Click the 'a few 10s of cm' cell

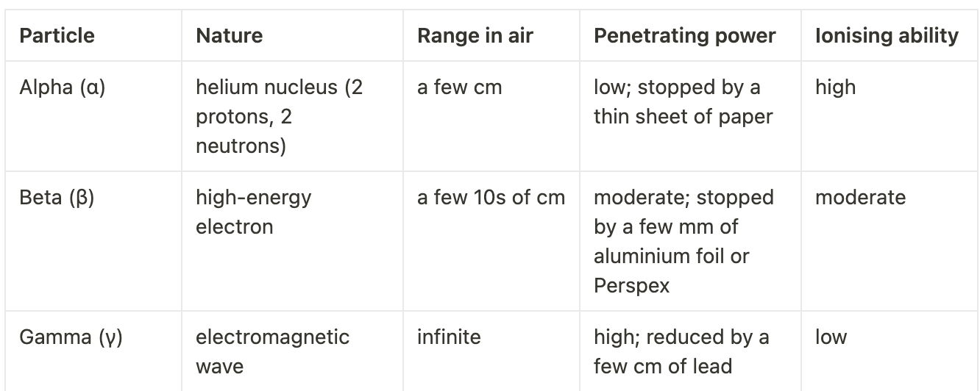click(x=491, y=198)
